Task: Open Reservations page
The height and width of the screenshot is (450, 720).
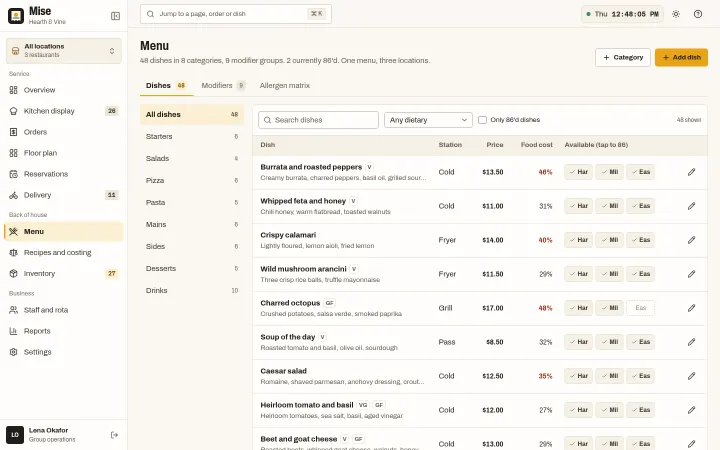Action: point(64,174)
